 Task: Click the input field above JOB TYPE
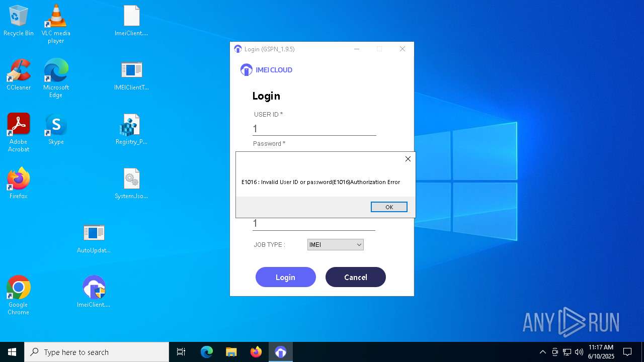click(314, 224)
